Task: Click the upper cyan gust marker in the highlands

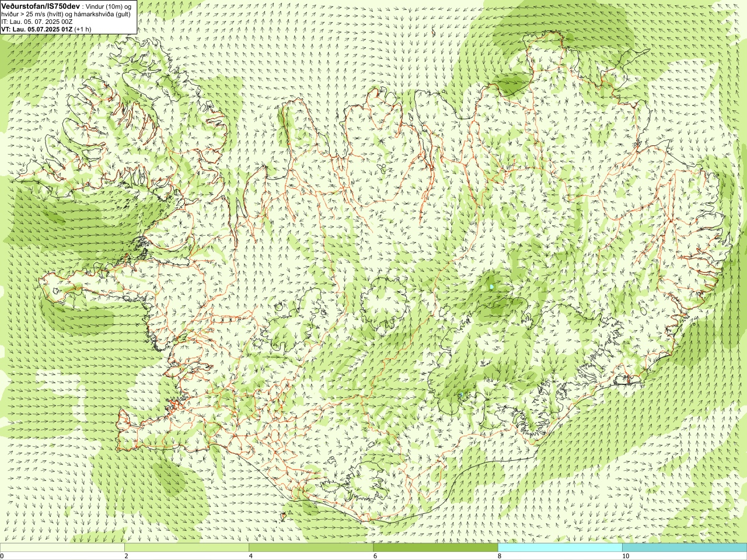Action: 491,286
